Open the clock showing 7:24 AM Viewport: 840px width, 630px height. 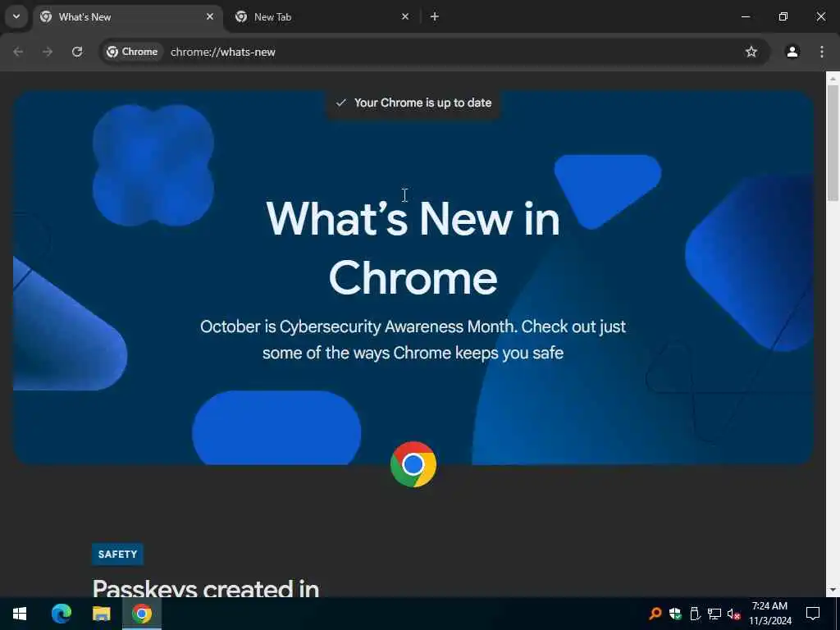coord(769,614)
